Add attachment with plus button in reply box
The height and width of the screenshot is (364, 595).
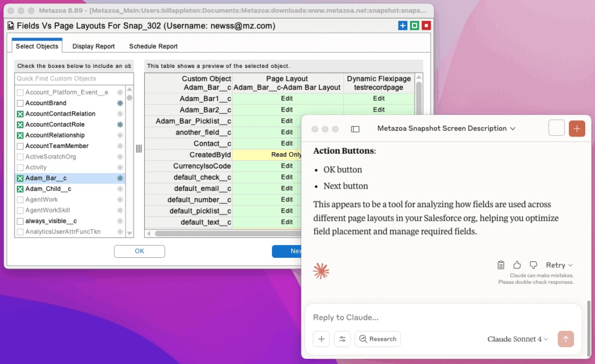click(321, 339)
